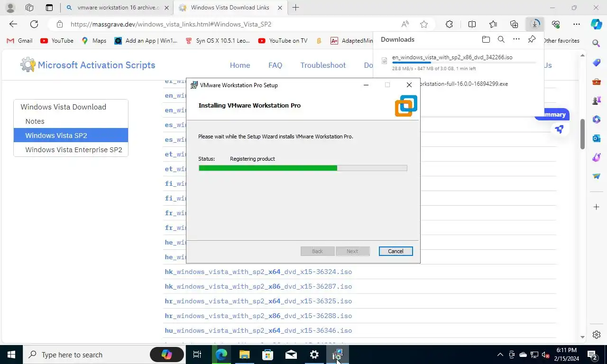
Task: Open more options in Downloads panel
Action: (516, 39)
